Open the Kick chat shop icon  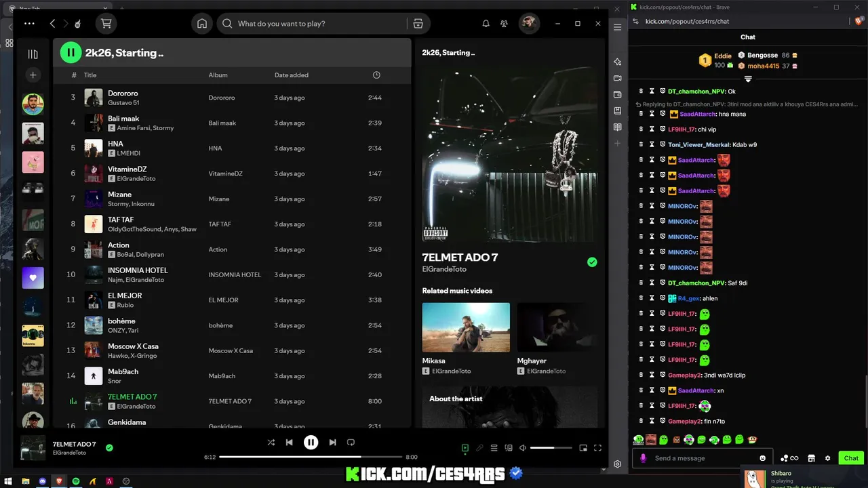pyautogui.click(x=811, y=458)
